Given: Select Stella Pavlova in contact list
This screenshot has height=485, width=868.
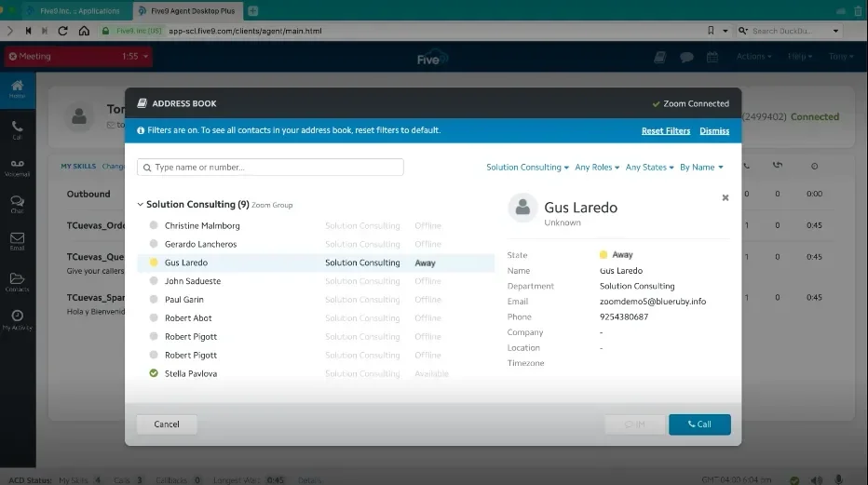Looking at the screenshot, I should [x=191, y=374].
